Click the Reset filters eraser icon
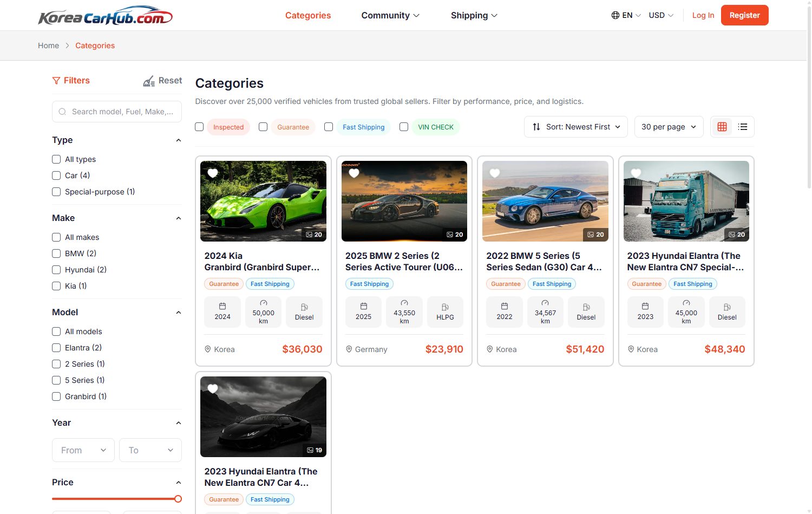The height and width of the screenshot is (514, 812). [x=149, y=81]
